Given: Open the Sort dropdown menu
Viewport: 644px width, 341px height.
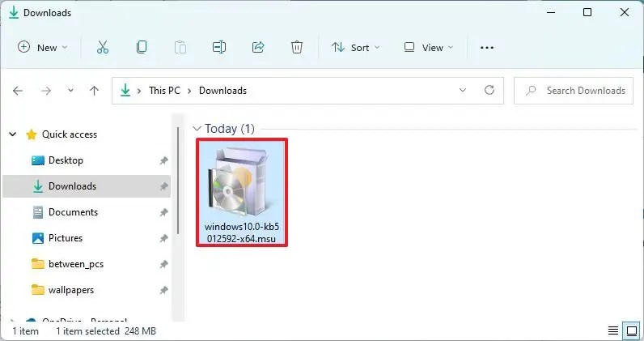Looking at the screenshot, I should tap(356, 47).
